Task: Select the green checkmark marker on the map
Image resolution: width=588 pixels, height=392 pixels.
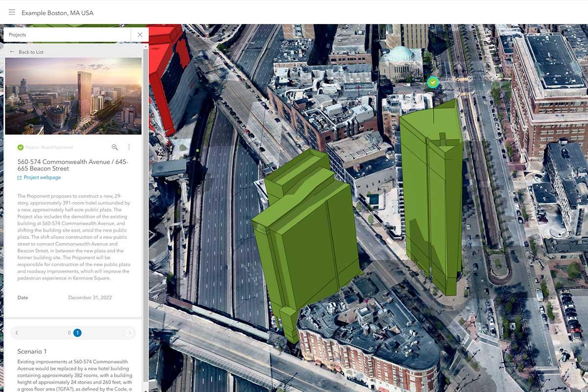Action: [432, 82]
